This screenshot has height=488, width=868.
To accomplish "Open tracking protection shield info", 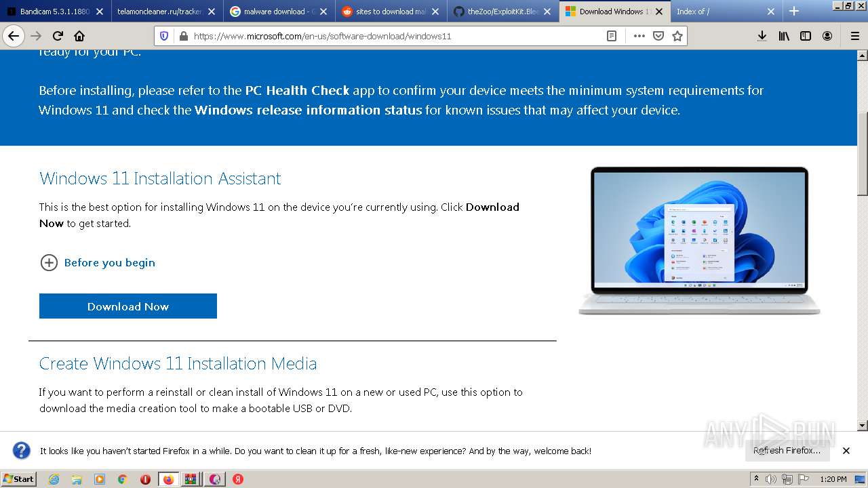I will point(163,36).
